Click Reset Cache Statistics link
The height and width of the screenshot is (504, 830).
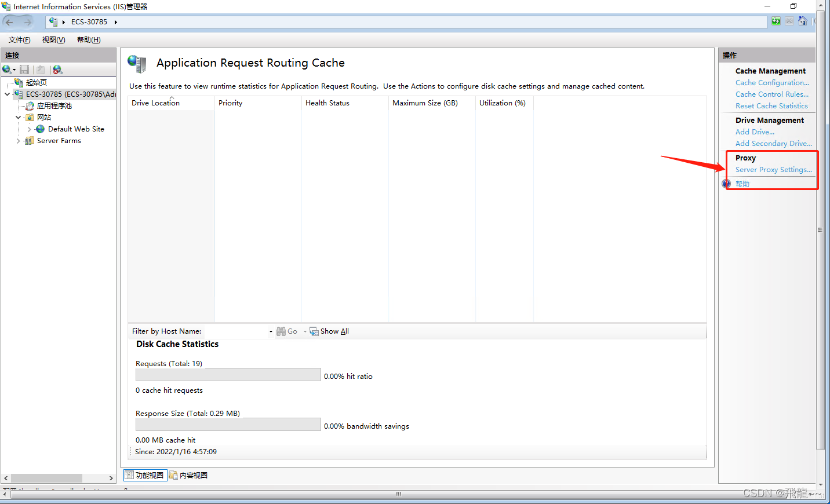pos(771,106)
